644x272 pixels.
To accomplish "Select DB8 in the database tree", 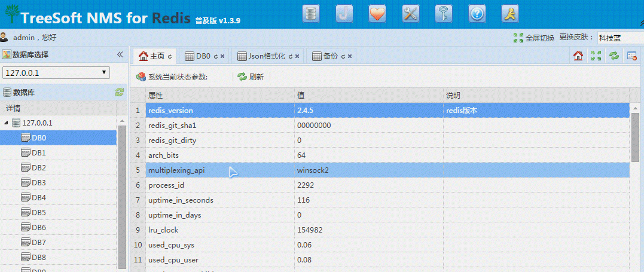I will [x=58, y=258].
